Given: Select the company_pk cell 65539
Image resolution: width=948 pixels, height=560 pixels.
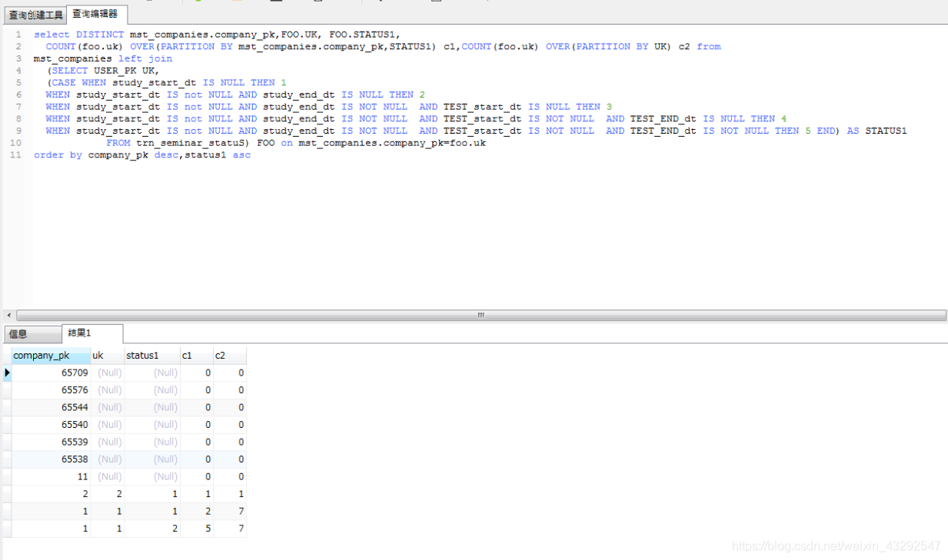Looking at the screenshot, I should tap(52, 442).
